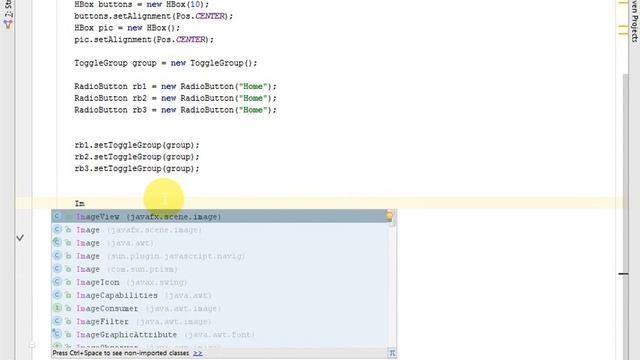Click the 'HBox buttons = new HBox(10);' line
This screenshot has height=360, width=640.
142,4
